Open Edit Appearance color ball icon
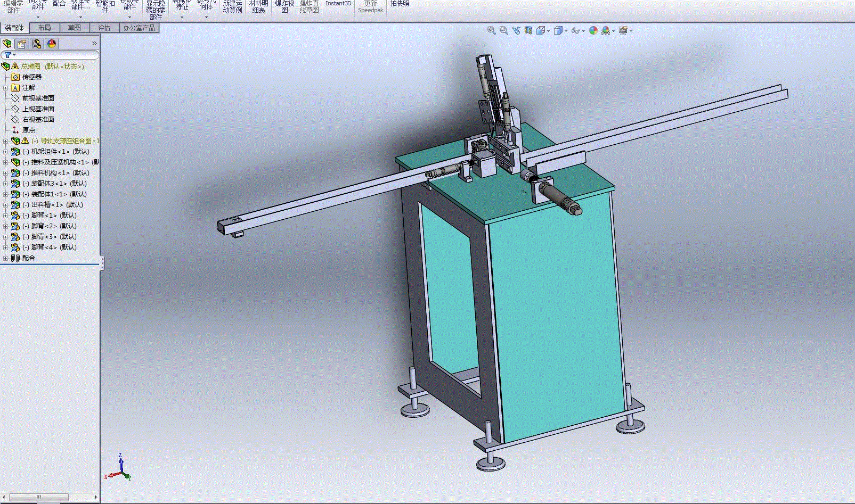The image size is (855, 504). [593, 30]
